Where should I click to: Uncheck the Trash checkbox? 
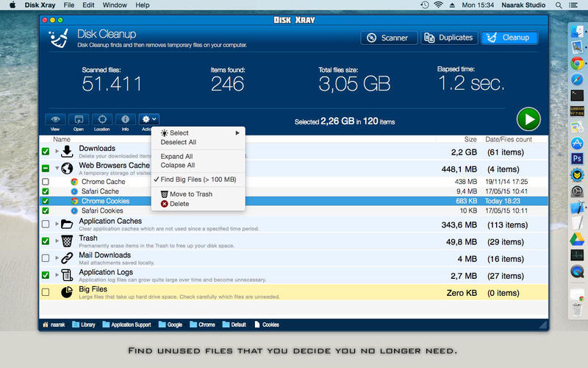[46, 241]
